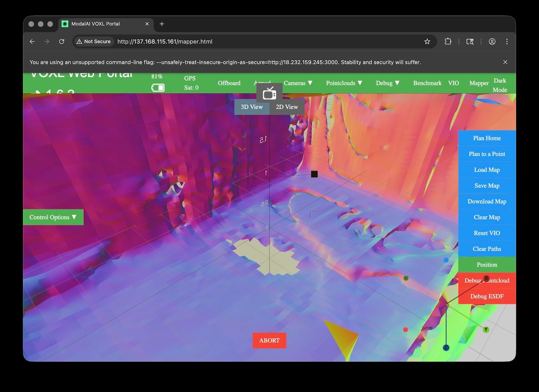Go to the VIO page
Viewport: 539px width, 392px height.
point(454,83)
